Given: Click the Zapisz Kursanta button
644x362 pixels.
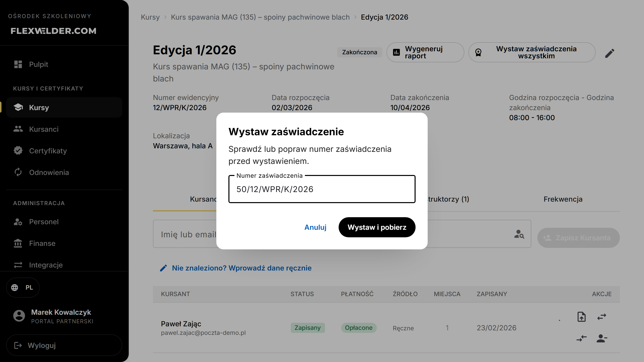Looking at the screenshot, I should [578, 238].
